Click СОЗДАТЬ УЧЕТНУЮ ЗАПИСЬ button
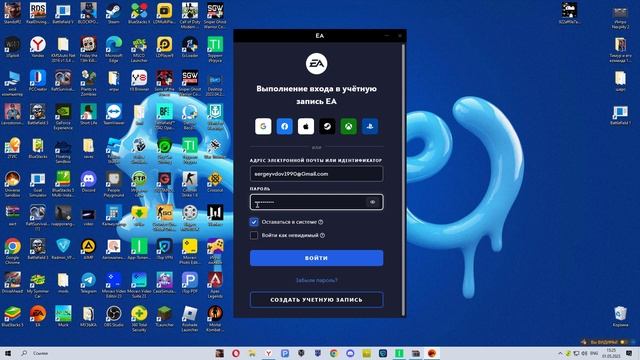This screenshot has width=640, height=360. point(316,300)
